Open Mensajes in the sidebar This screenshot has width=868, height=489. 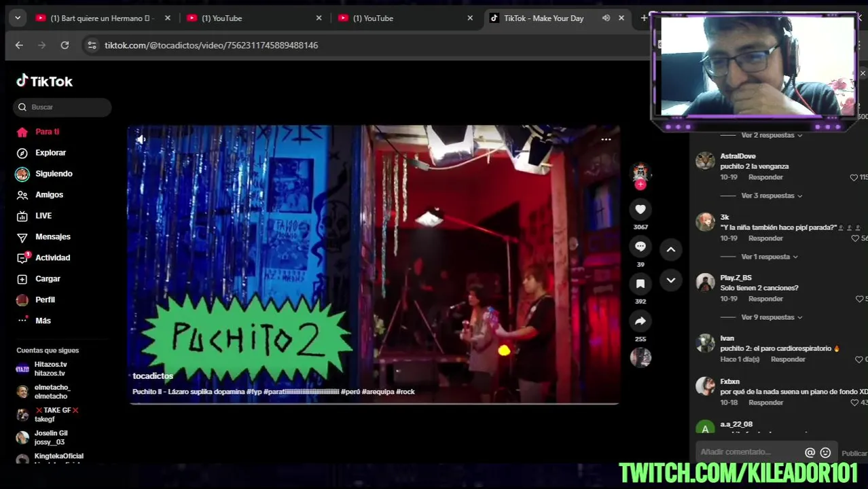[x=43, y=237]
